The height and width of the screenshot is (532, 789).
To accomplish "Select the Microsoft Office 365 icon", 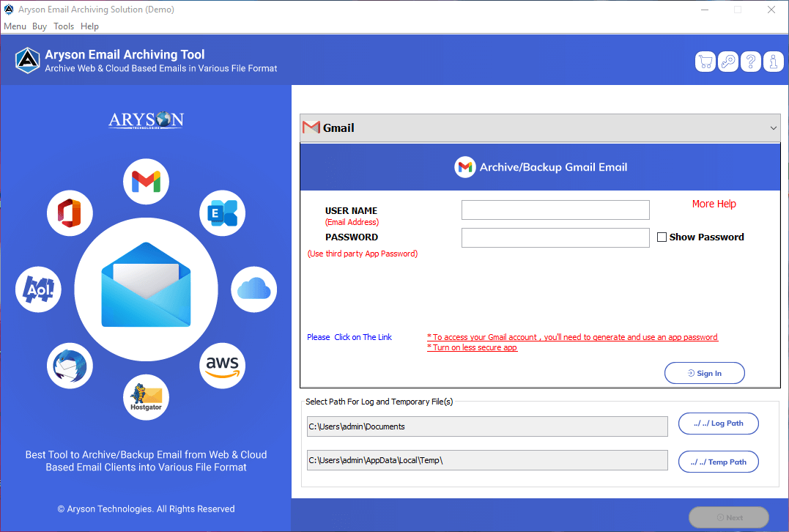I will tap(70, 214).
